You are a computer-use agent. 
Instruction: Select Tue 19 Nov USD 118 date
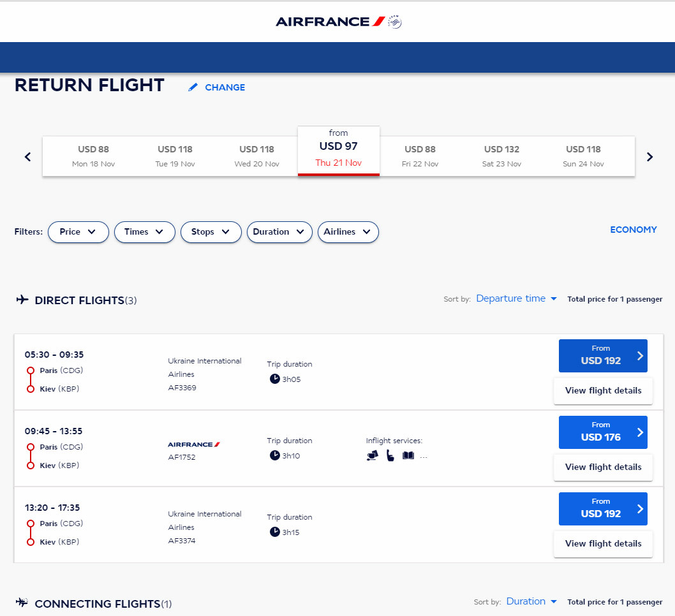pyautogui.click(x=175, y=156)
